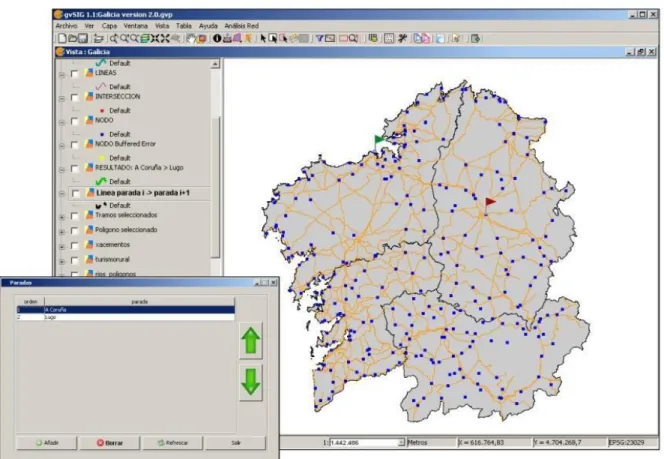
Task: Check the Tramos seleccionados layer checkbox
Action: pyautogui.click(x=75, y=216)
